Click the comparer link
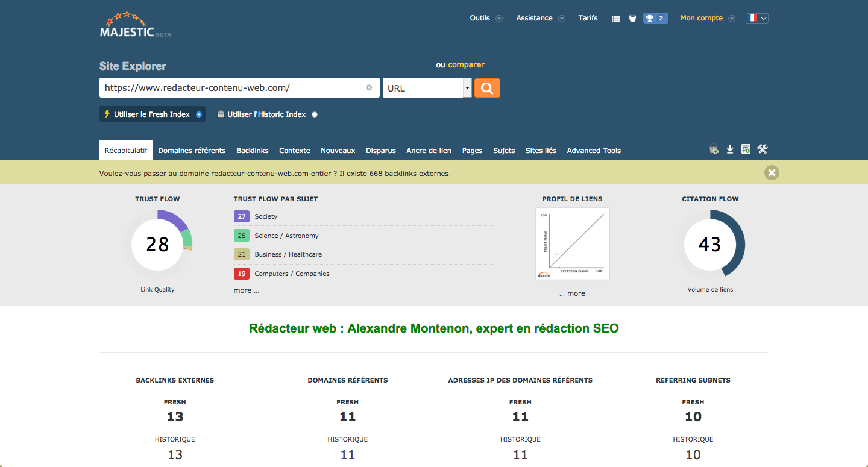Screen dimensions: 868x467 (x=466, y=65)
